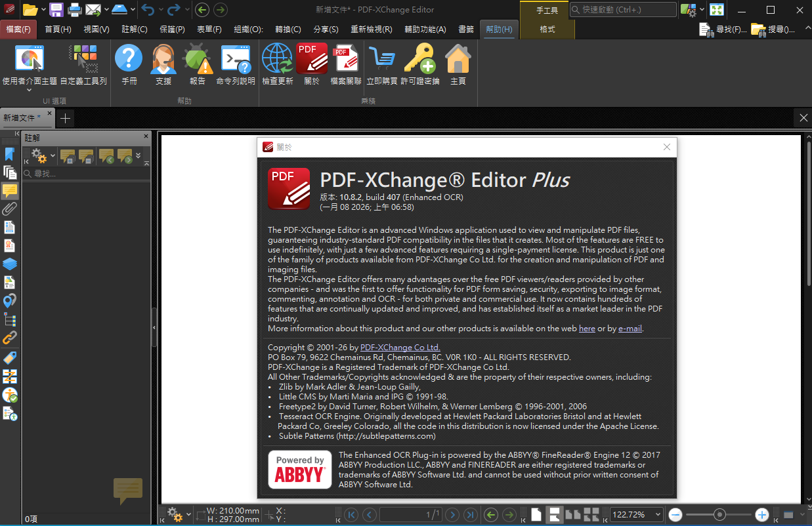Go to the last page button

coord(470,515)
